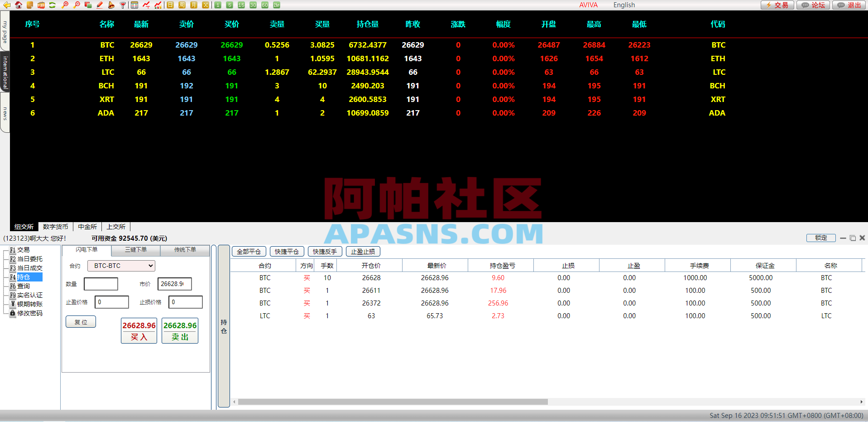The width and height of the screenshot is (868, 422).
Task: Select the filter funnel icon
Action: pos(123,5)
